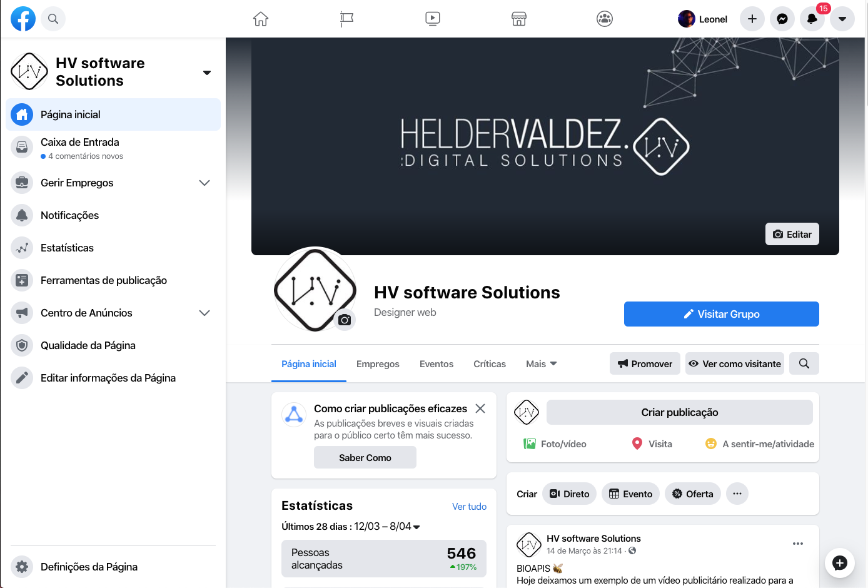Image resolution: width=868 pixels, height=588 pixels.
Task: Open Definições da Página settings
Action: [x=113, y=567]
